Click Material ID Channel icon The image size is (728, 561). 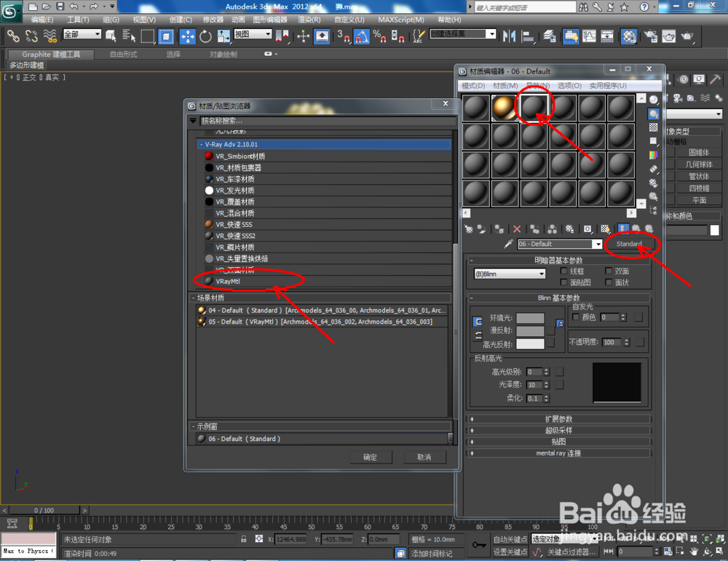point(587,228)
